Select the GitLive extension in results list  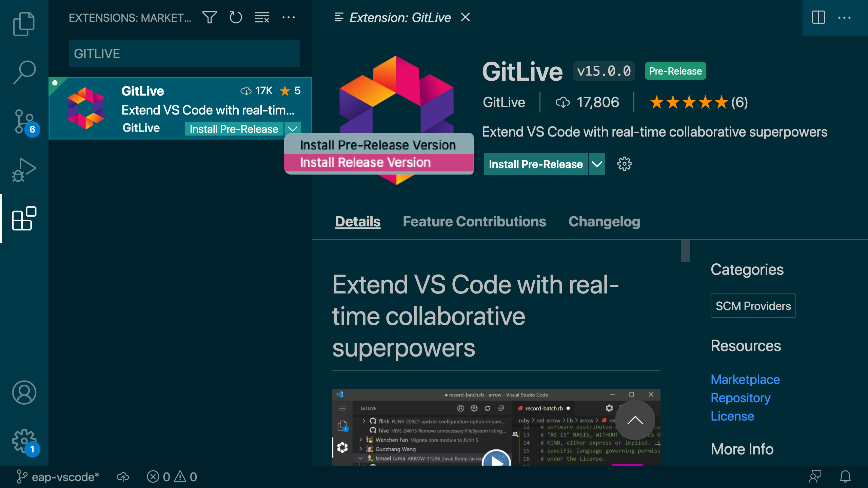point(180,108)
